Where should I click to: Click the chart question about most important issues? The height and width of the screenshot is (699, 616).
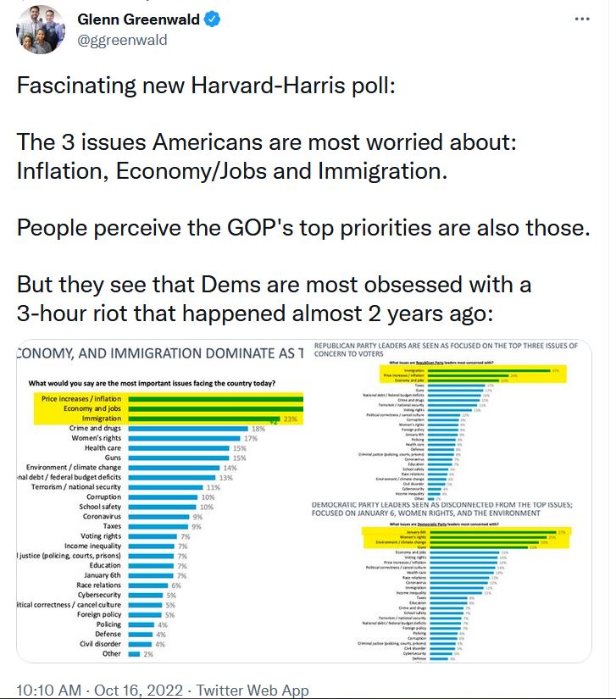(x=153, y=382)
